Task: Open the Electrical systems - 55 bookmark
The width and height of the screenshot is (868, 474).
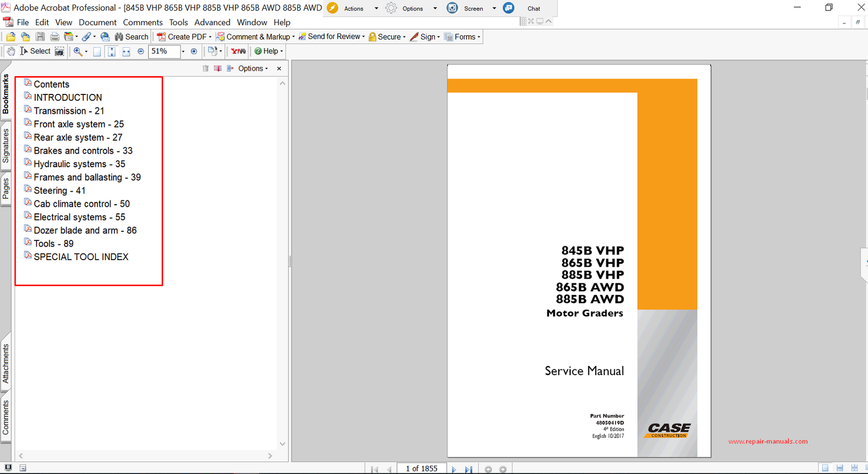Action: (x=79, y=217)
